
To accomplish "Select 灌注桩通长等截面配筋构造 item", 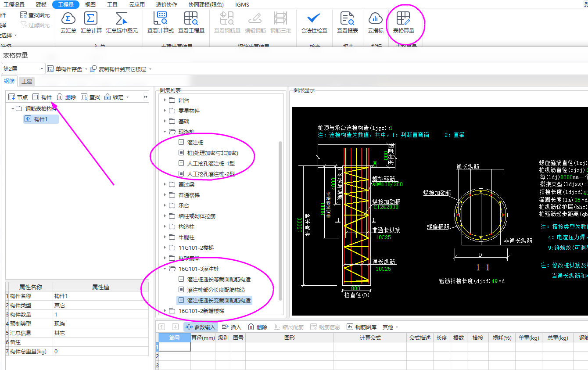I will (x=219, y=279).
